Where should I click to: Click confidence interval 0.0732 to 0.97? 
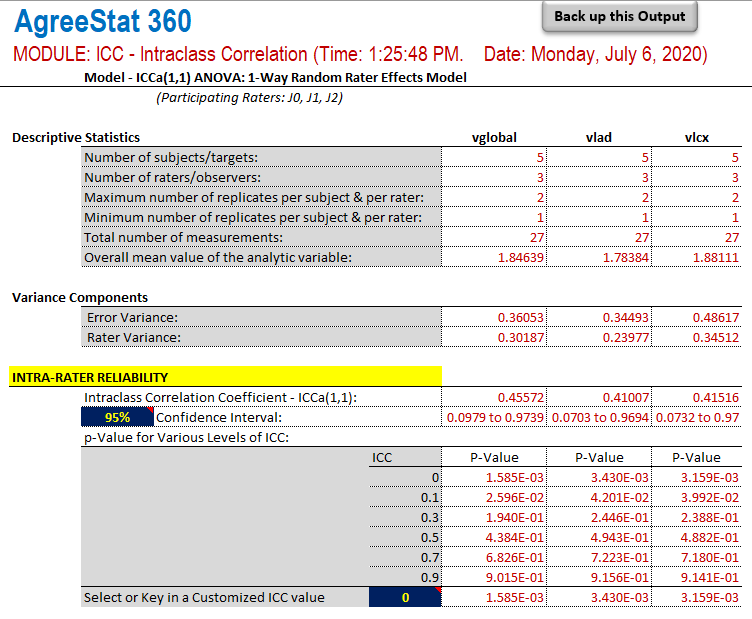697,418
